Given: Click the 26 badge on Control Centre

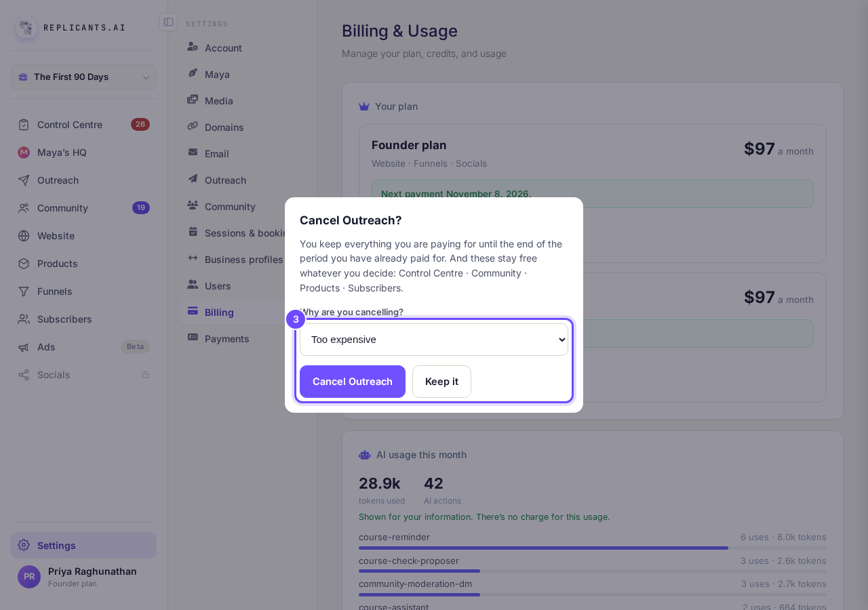Looking at the screenshot, I should (x=140, y=125).
